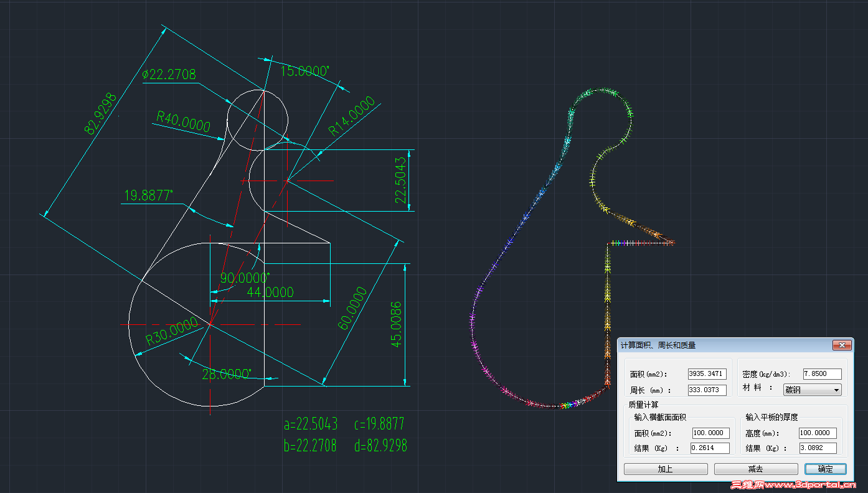Click the dialog title 计算面积、周长和质量

[658, 345]
